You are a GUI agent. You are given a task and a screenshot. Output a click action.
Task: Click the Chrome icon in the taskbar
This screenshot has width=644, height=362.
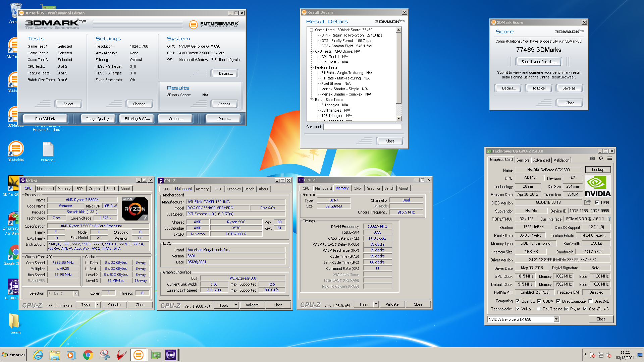[88, 355]
